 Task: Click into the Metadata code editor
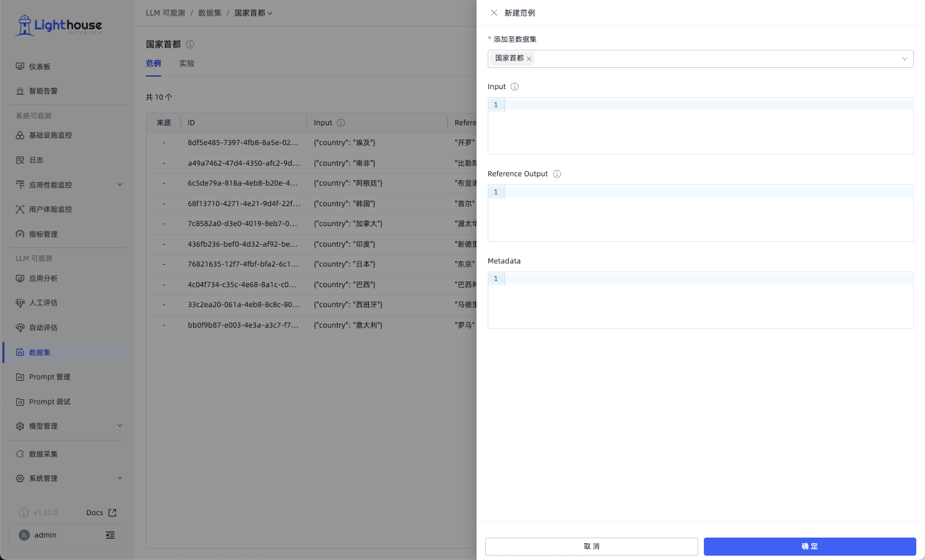pyautogui.click(x=701, y=300)
